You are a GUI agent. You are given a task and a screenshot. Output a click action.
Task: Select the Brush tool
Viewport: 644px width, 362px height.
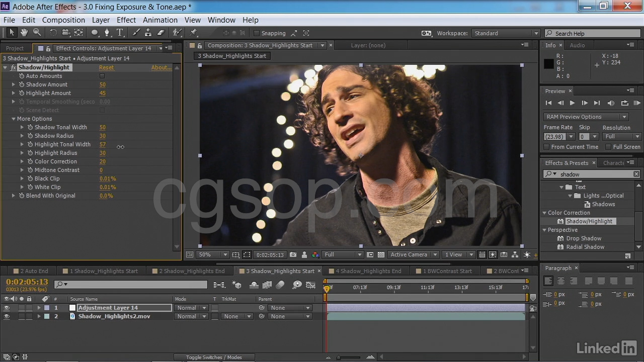coord(136,33)
